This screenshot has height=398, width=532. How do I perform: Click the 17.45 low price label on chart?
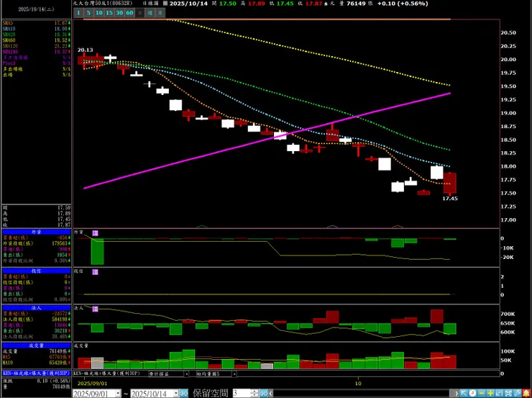(x=450, y=199)
